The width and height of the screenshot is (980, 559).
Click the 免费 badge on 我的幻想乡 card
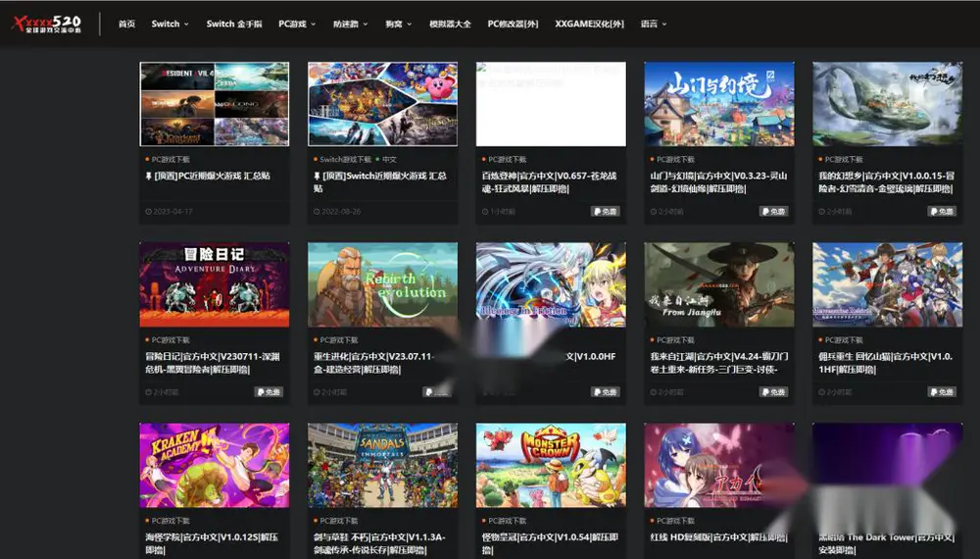coord(941,212)
